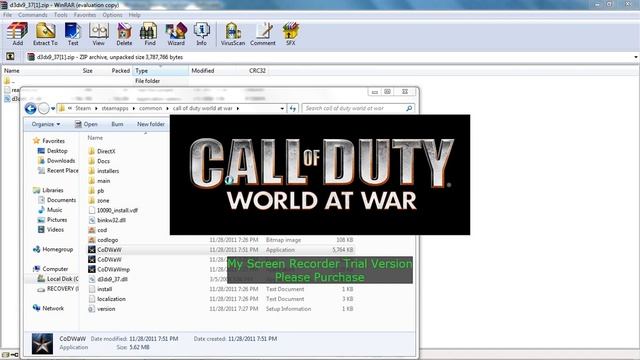Screen dimensions: 640x360
Task: Select Libraries in the navigation pane
Action: [48, 190]
